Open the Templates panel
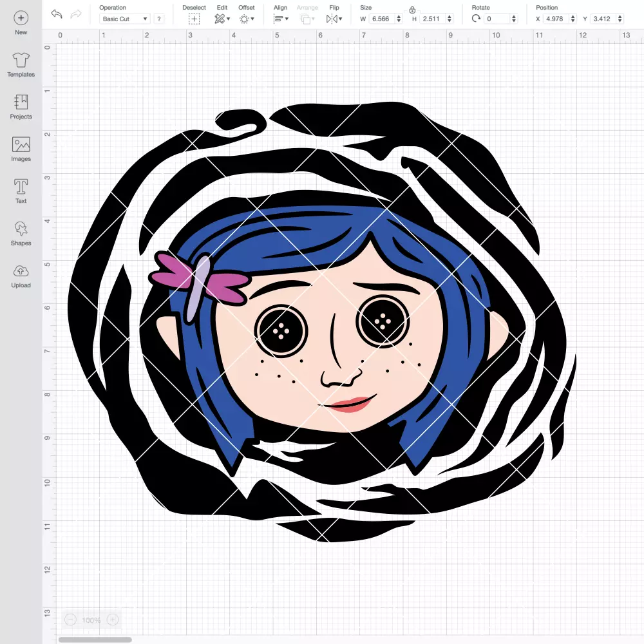Viewport: 644px width, 644px height. coord(21,65)
